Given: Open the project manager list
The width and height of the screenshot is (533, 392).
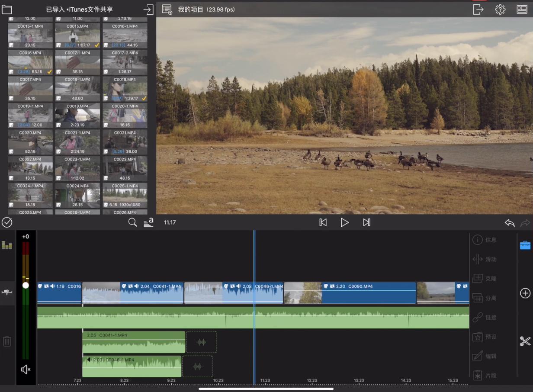Looking at the screenshot, I should pos(167,10).
